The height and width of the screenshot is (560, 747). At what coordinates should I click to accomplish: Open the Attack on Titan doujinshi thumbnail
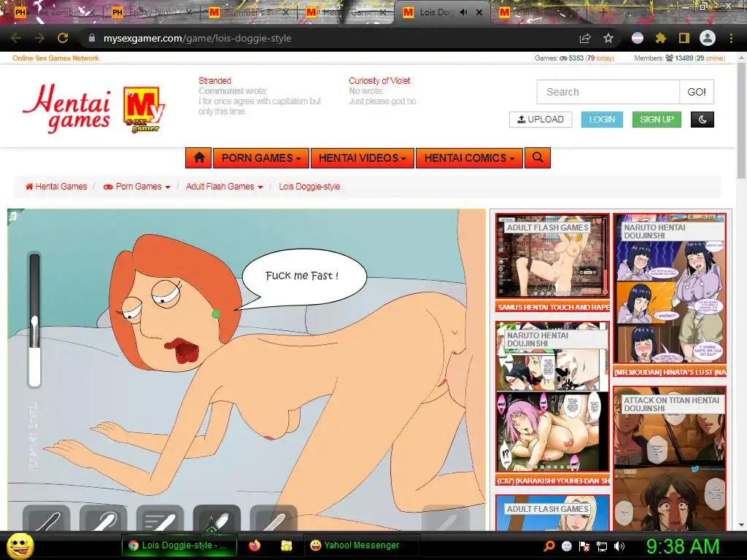tap(670, 458)
